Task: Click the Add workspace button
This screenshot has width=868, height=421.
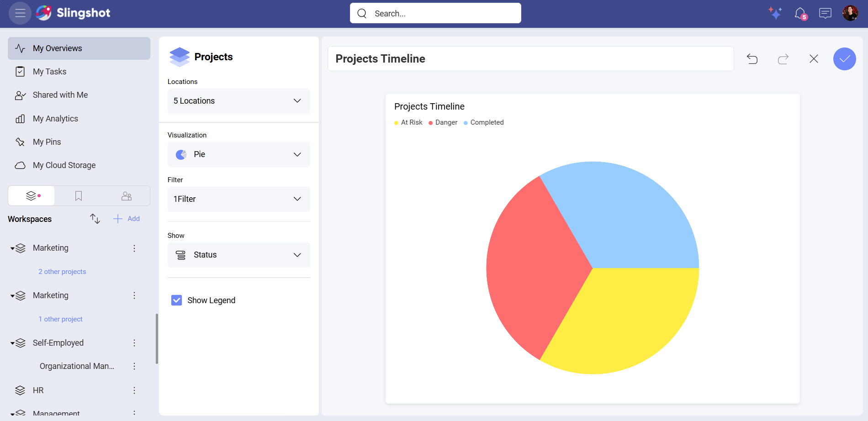Action: [x=127, y=219]
